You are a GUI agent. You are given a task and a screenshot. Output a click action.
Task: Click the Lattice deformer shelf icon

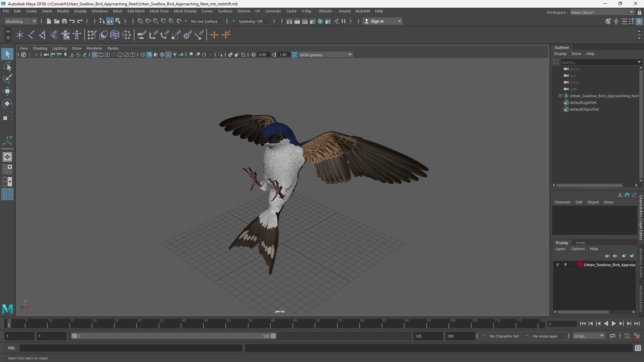115,35
